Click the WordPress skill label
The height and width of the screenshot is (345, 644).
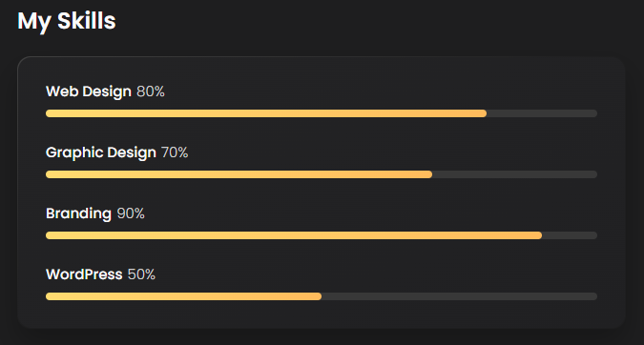[84, 274]
